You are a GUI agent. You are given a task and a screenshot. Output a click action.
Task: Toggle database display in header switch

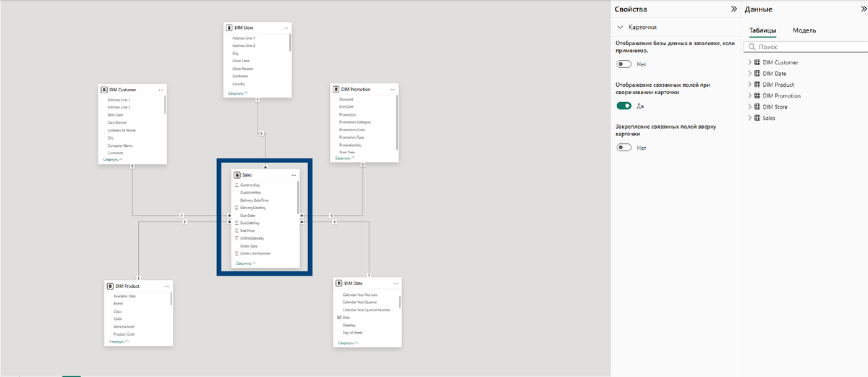(624, 64)
